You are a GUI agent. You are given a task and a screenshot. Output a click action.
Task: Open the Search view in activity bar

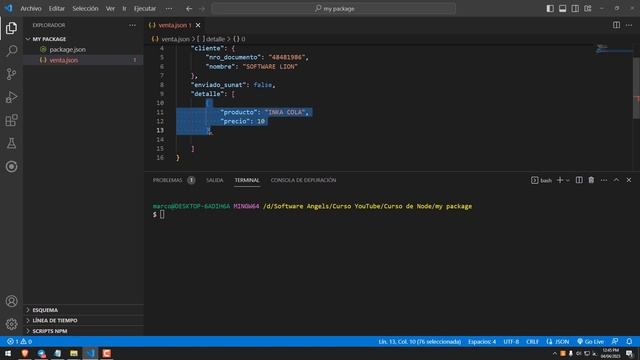[11, 51]
